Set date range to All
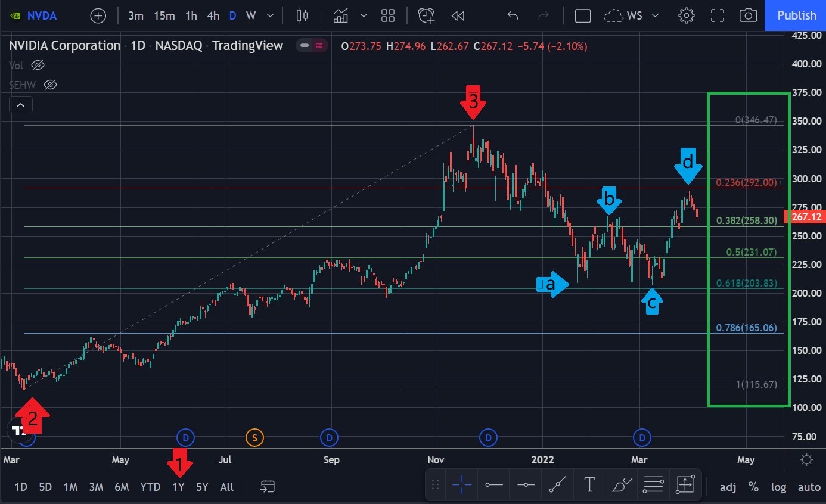 pos(227,487)
